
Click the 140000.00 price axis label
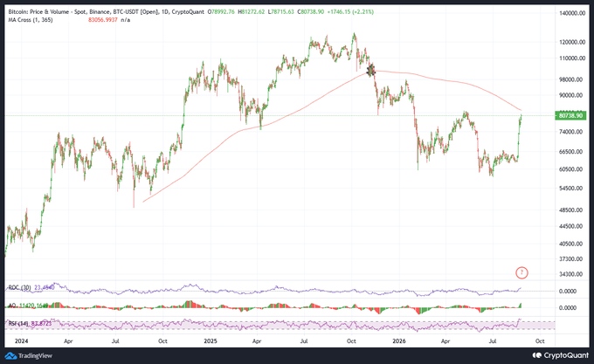(572, 13)
